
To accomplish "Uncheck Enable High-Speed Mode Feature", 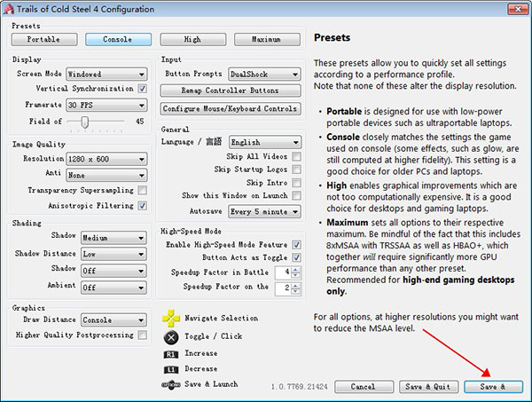I will (296, 243).
